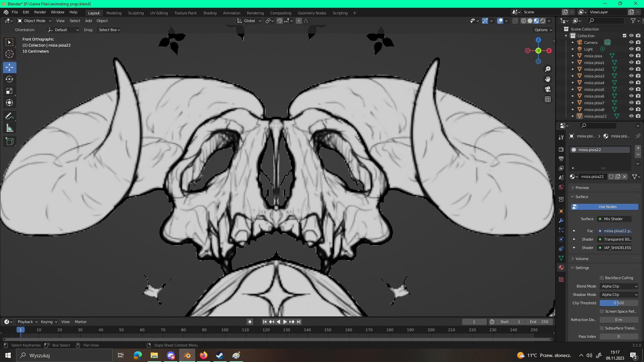Enable Subsurface Translucency checkbox
Viewport: 644px width, 362px height.
click(602, 328)
